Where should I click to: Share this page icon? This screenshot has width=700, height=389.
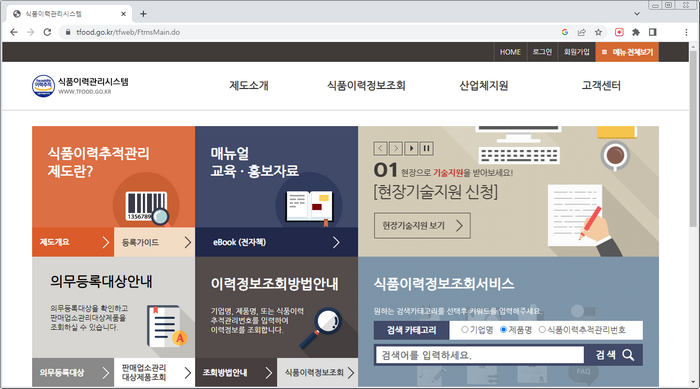582,32
